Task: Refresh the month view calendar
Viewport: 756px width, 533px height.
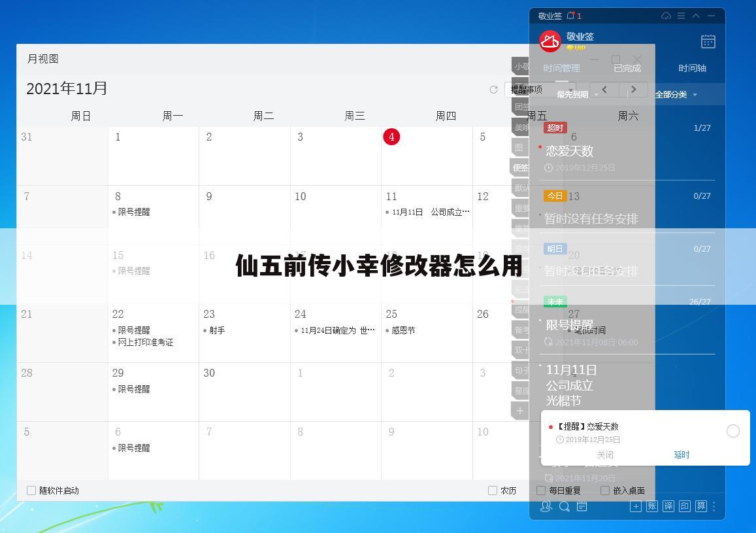Action: tap(493, 90)
